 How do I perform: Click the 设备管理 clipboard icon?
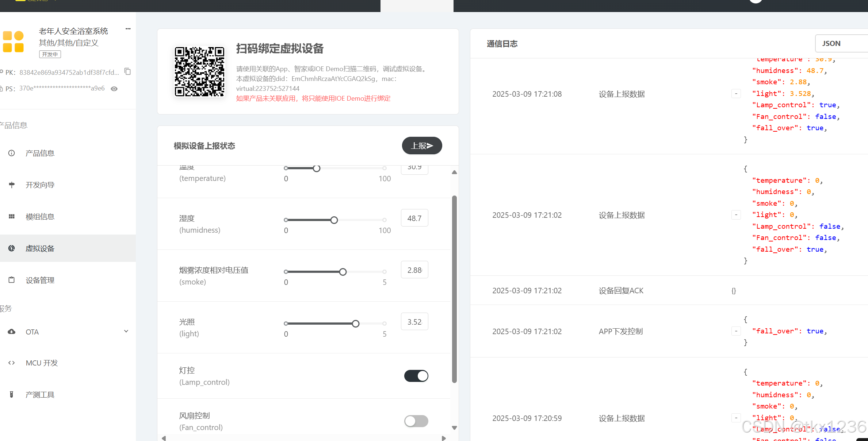click(12, 280)
